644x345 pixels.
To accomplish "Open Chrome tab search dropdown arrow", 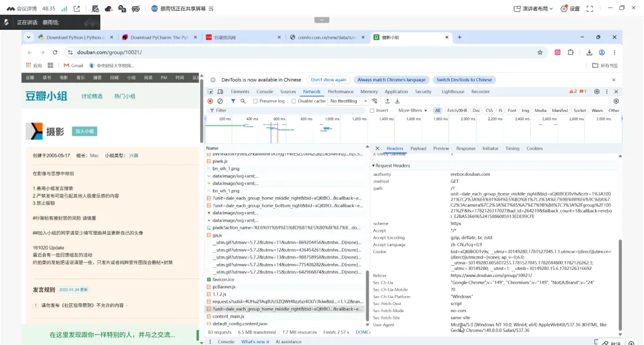I will pos(29,38).
